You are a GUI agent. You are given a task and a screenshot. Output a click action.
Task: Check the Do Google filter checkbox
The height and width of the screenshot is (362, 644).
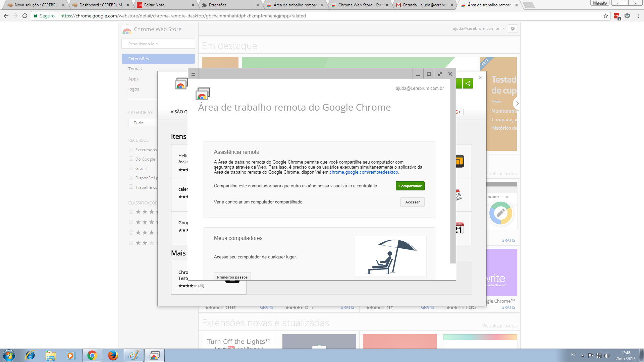pos(131,159)
